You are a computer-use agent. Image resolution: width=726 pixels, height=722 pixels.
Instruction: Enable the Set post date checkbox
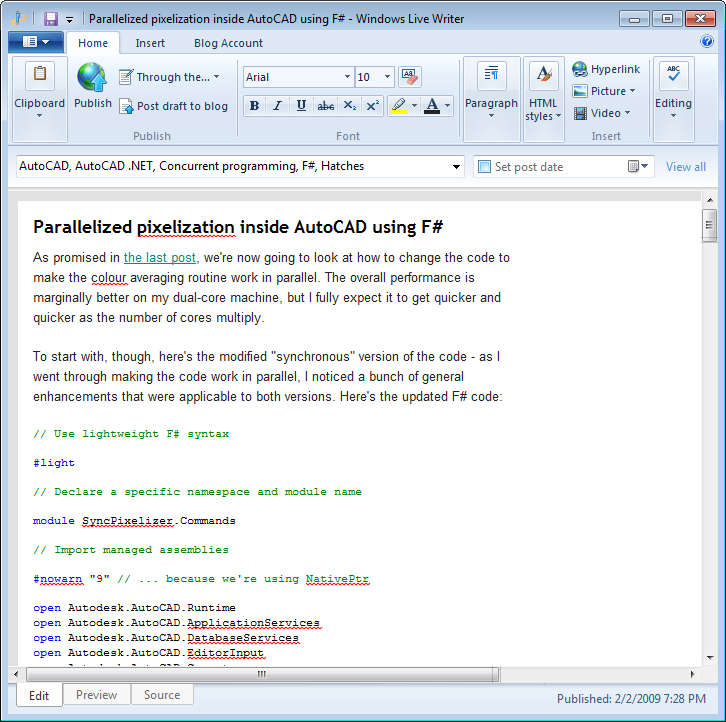pyautogui.click(x=484, y=167)
